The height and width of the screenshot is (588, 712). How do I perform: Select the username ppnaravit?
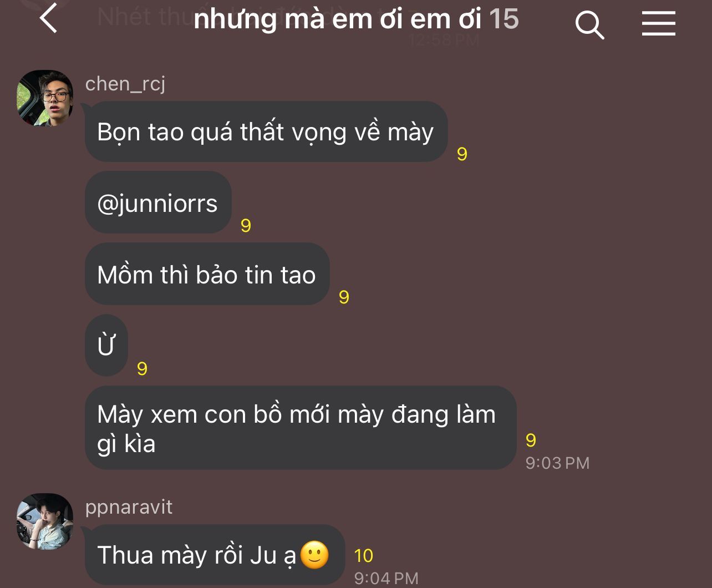point(129,507)
